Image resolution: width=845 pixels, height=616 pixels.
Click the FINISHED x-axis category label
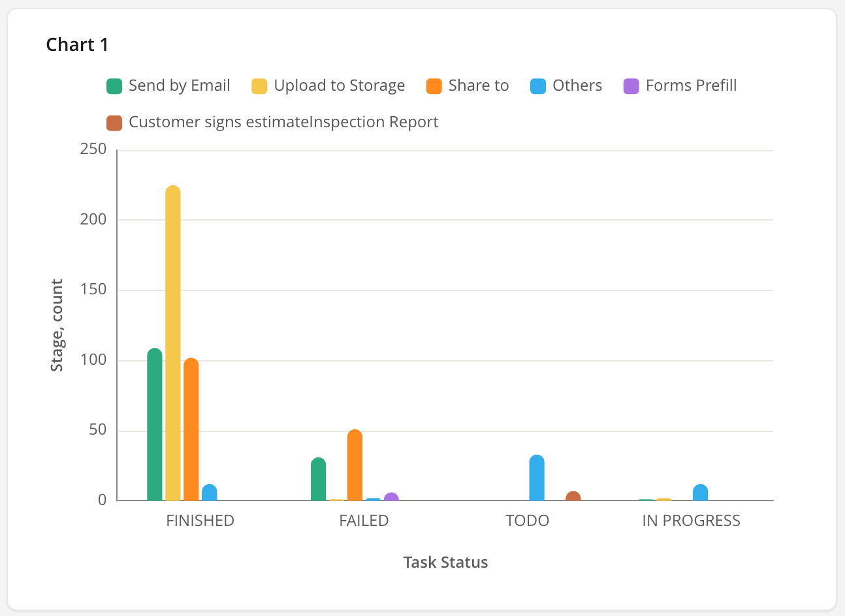(200, 521)
